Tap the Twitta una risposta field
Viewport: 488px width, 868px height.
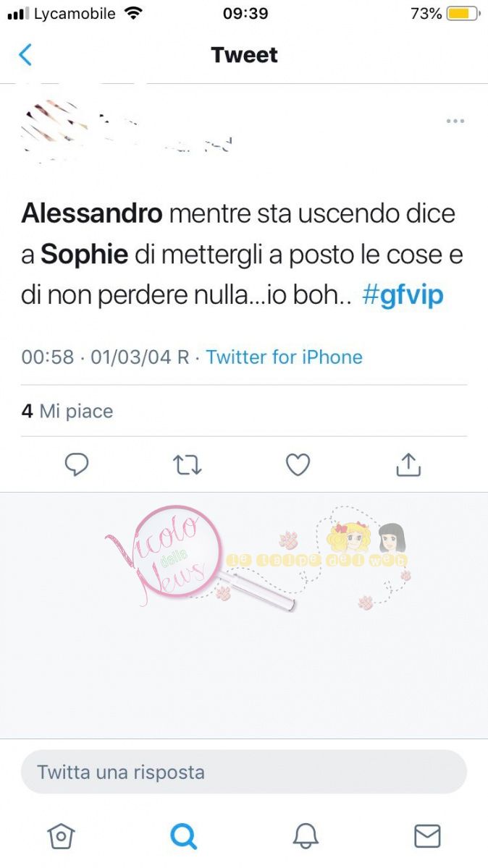[244, 772]
